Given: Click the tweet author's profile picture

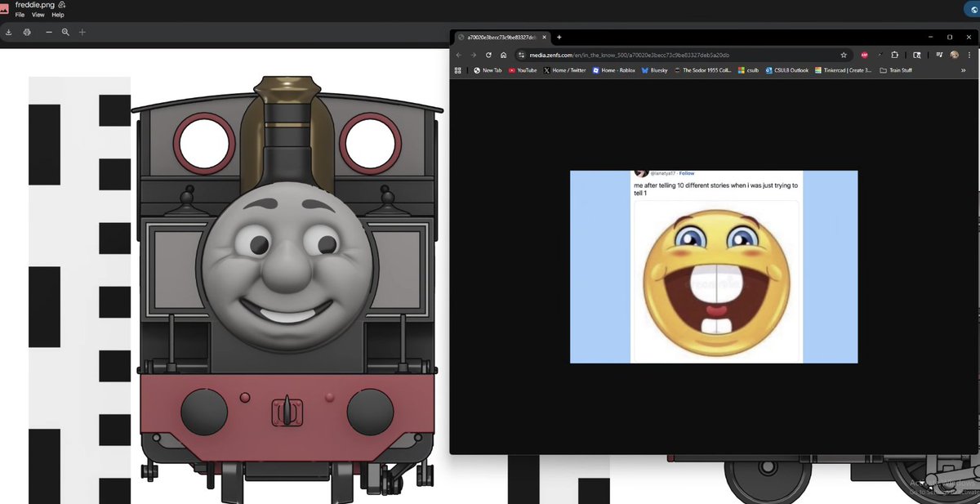Looking at the screenshot, I should [641, 173].
